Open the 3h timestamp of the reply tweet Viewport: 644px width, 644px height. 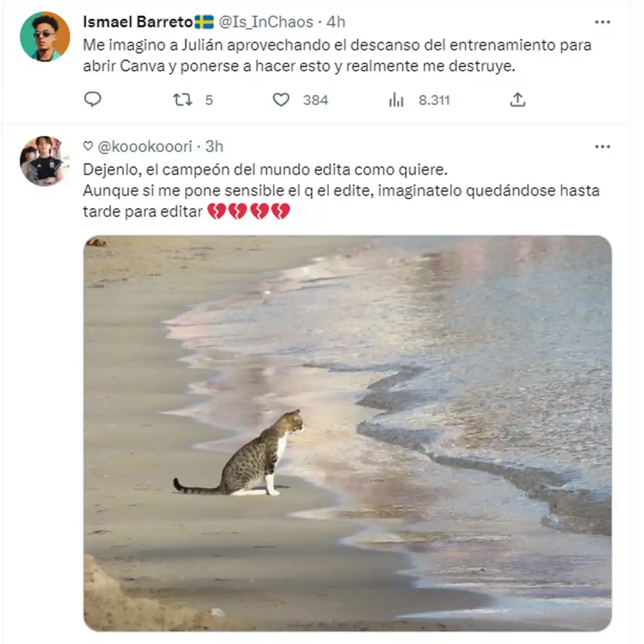(214, 147)
